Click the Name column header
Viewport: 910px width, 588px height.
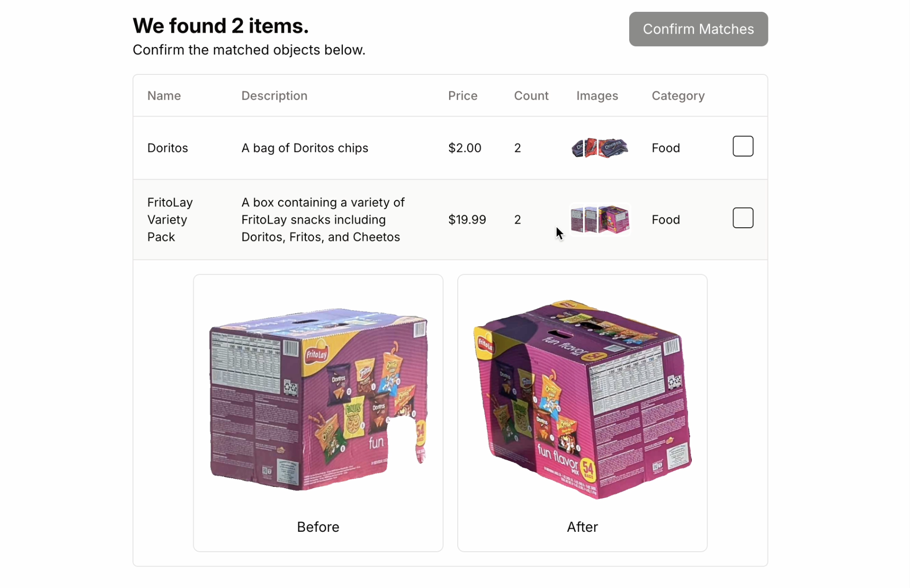coord(164,96)
